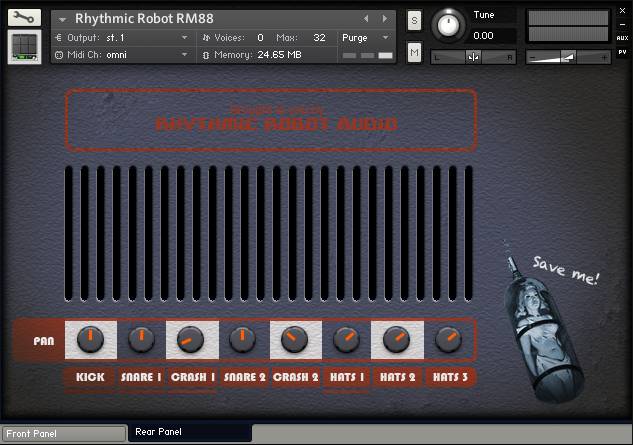Switch to the Rear Panel tab

190,432
